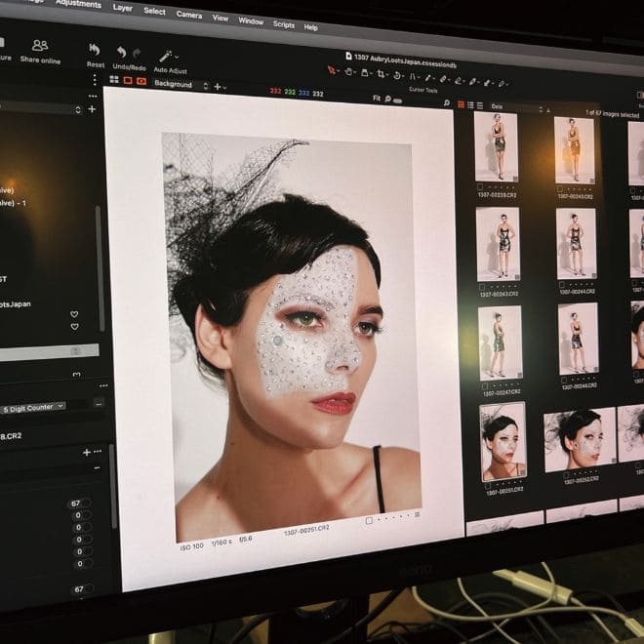
Task: Click the Redo arrow icon
Action: pos(137,54)
